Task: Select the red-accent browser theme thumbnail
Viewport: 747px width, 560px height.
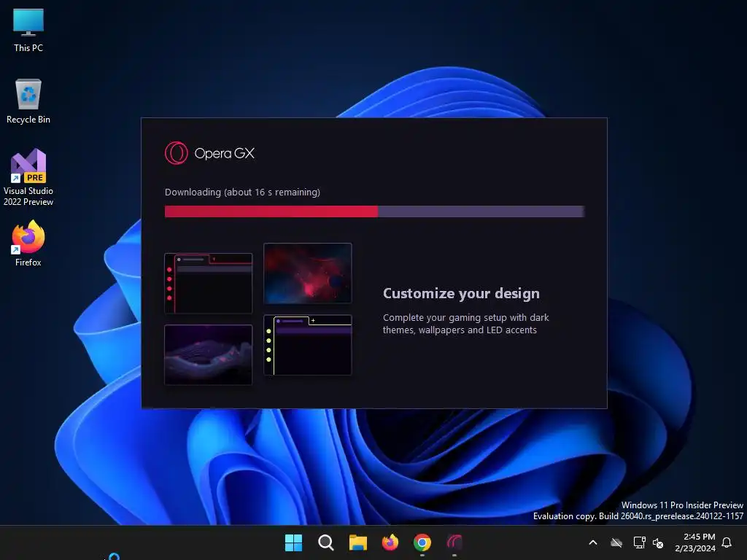Action: (208, 284)
